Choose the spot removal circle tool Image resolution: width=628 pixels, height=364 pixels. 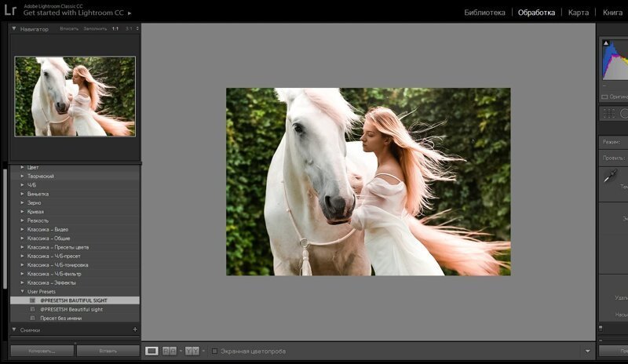point(624,114)
